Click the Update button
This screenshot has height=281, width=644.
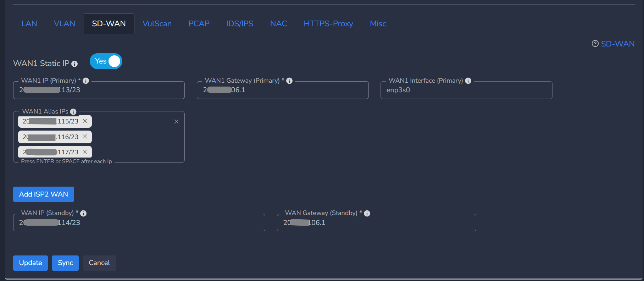[30, 263]
